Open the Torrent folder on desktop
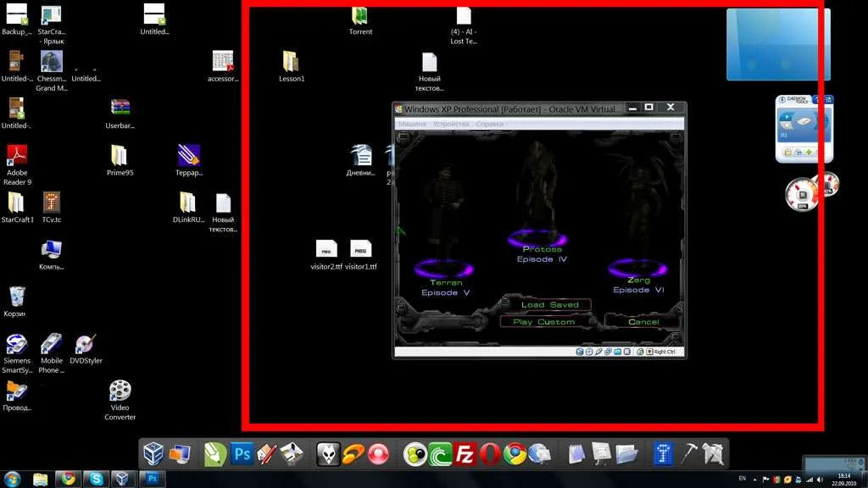Viewport: 868px width, 488px height. (x=360, y=21)
